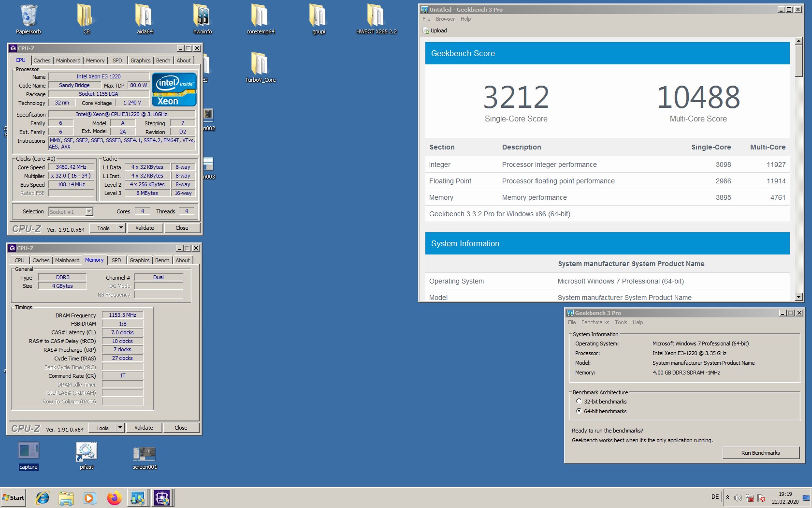Image resolution: width=812 pixels, height=508 pixels.
Task: Open File menu in Geekbench results window
Action: click(x=426, y=19)
